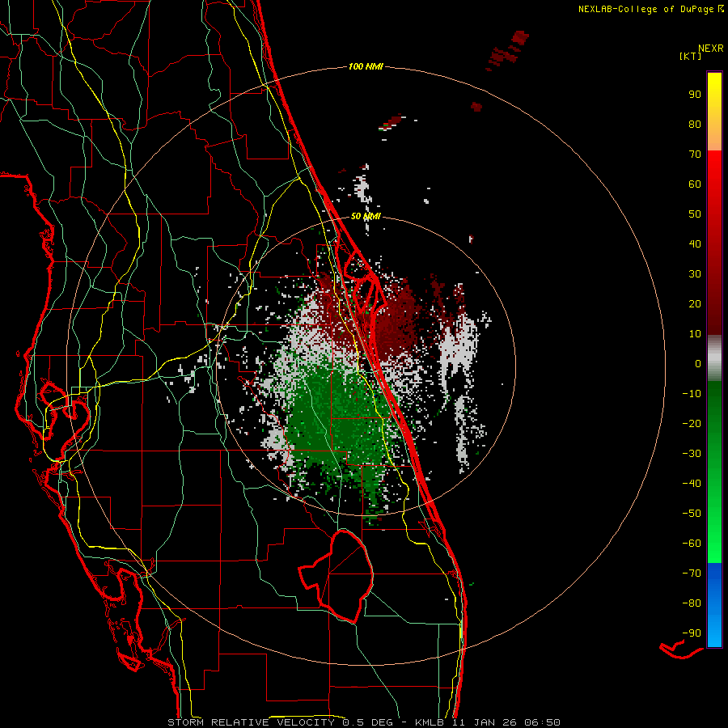
Task: Click the 11 JAN 26 date text
Action: tap(485, 722)
